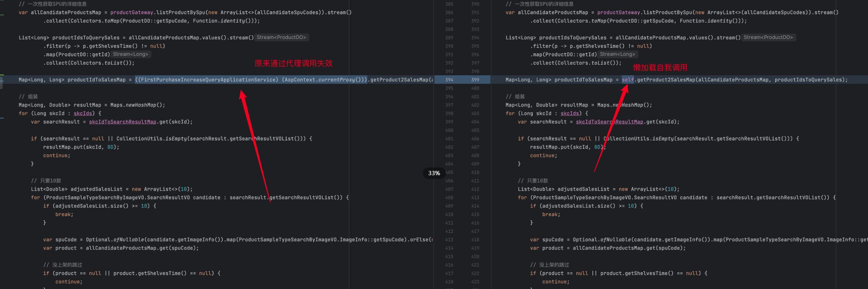Click productGateway field in right pane

(x=619, y=12)
